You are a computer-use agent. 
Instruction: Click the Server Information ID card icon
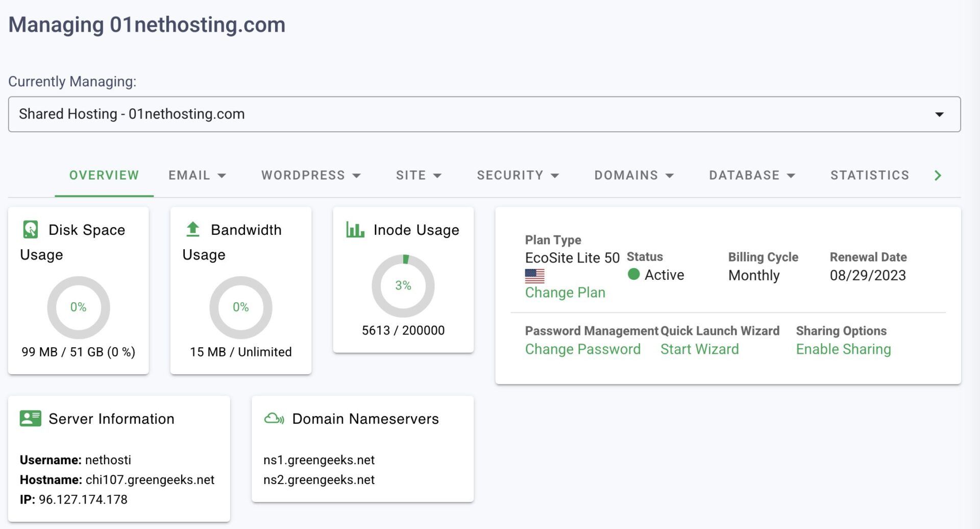(x=31, y=418)
